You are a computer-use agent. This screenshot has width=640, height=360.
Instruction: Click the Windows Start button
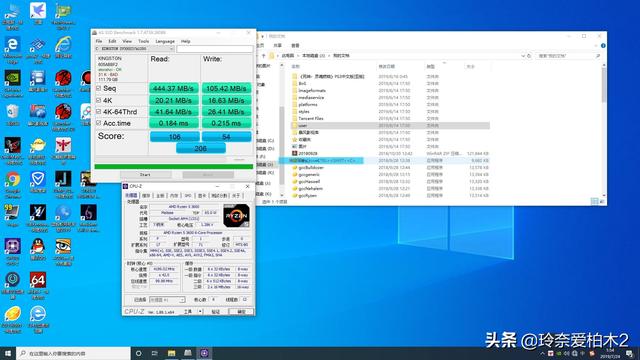(8, 353)
